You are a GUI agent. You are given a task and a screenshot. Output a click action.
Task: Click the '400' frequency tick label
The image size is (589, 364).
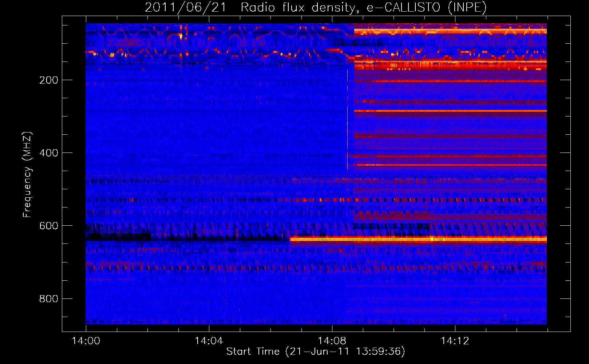pyautogui.click(x=49, y=153)
